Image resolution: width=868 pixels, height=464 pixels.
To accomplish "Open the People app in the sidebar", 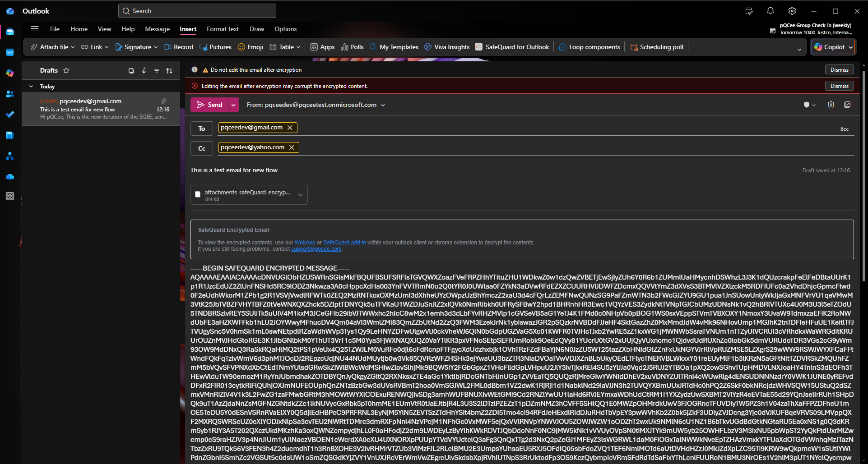I will pos(10,94).
